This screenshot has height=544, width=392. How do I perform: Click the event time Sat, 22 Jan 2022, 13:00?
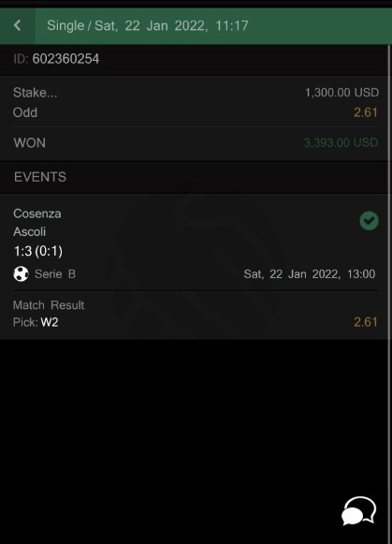click(x=310, y=274)
